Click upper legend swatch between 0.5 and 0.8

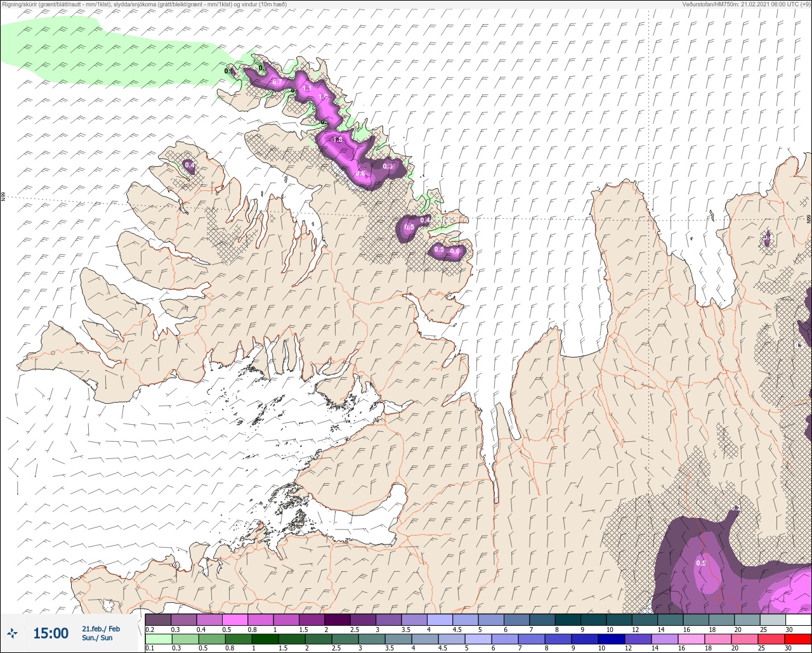(235, 619)
